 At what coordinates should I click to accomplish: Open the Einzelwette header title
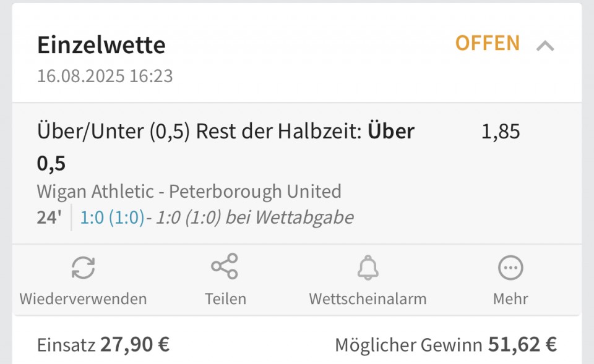pos(101,45)
